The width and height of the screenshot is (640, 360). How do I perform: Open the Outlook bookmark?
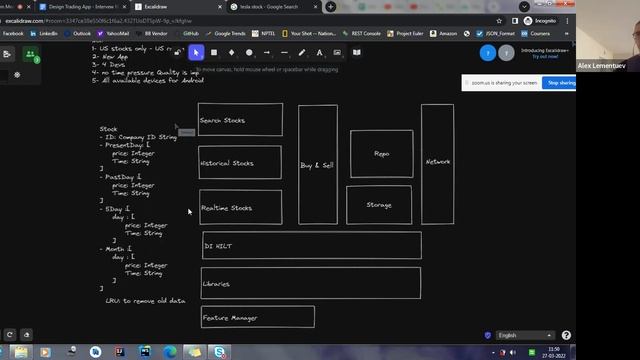pyautogui.click(x=78, y=33)
